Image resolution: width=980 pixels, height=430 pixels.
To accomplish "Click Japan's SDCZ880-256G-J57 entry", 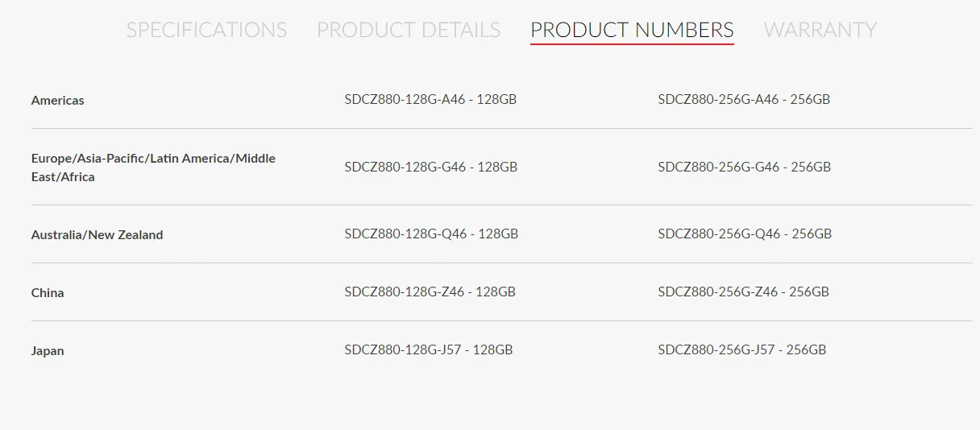I will [x=741, y=350].
